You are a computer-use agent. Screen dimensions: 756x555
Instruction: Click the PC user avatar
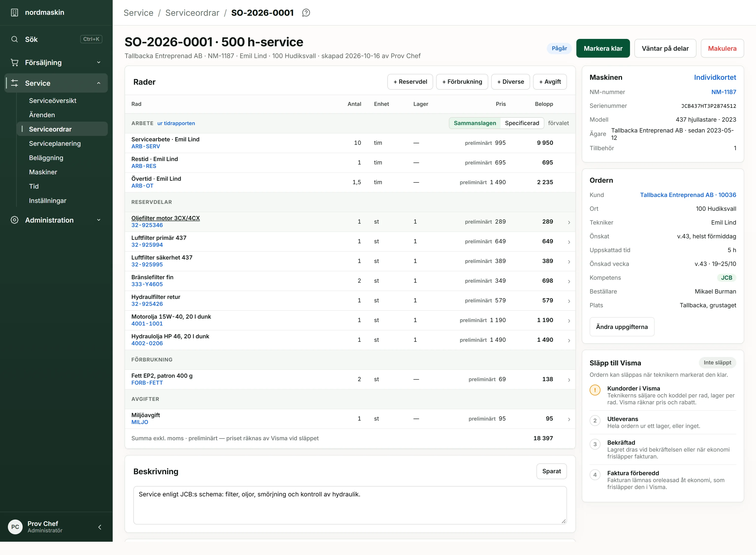click(15, 527)
